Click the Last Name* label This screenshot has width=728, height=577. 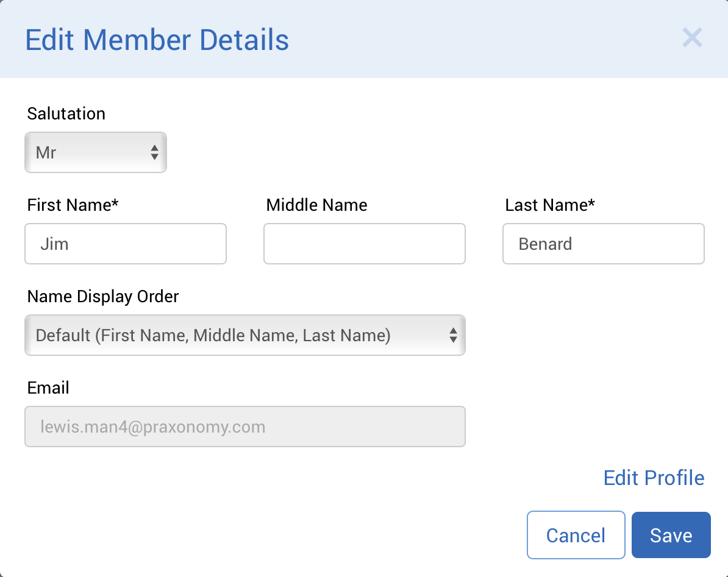550,205
